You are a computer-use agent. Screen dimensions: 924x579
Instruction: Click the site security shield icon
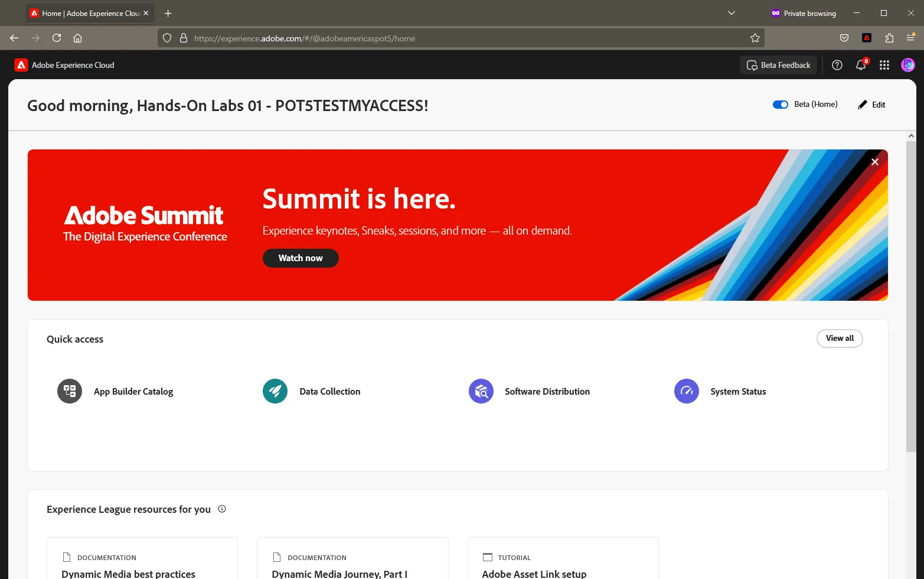pos(167,38)
